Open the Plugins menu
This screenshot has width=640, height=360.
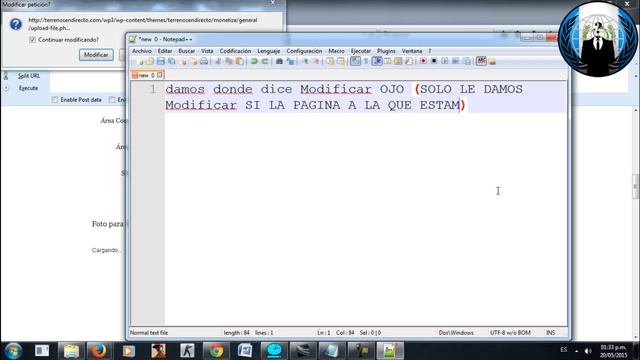(386, 51)
